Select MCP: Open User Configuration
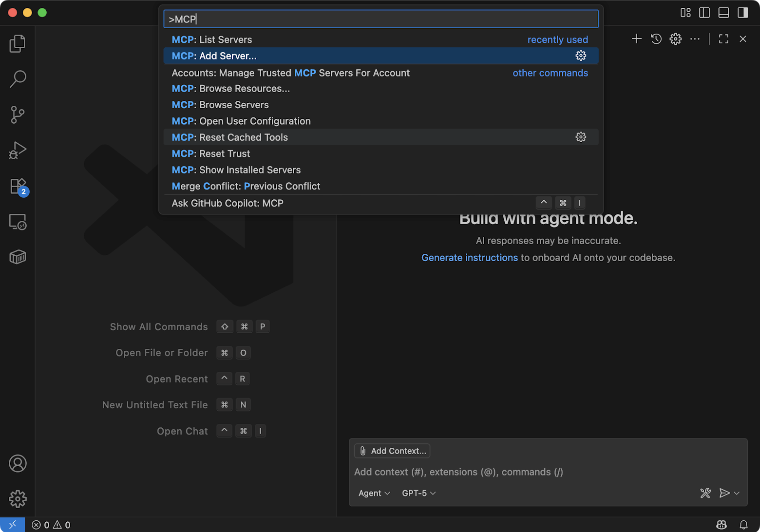The height and width of the screenshot is (532, 760). tap(381, 121)
